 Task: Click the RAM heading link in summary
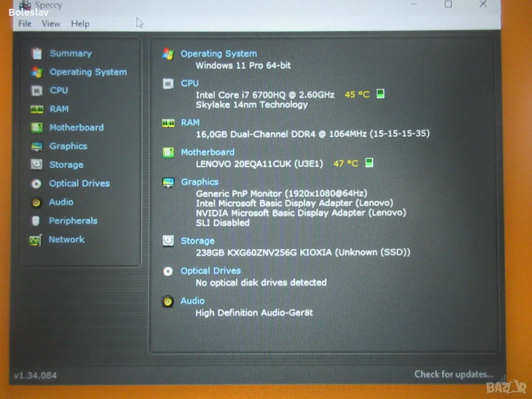190,123
